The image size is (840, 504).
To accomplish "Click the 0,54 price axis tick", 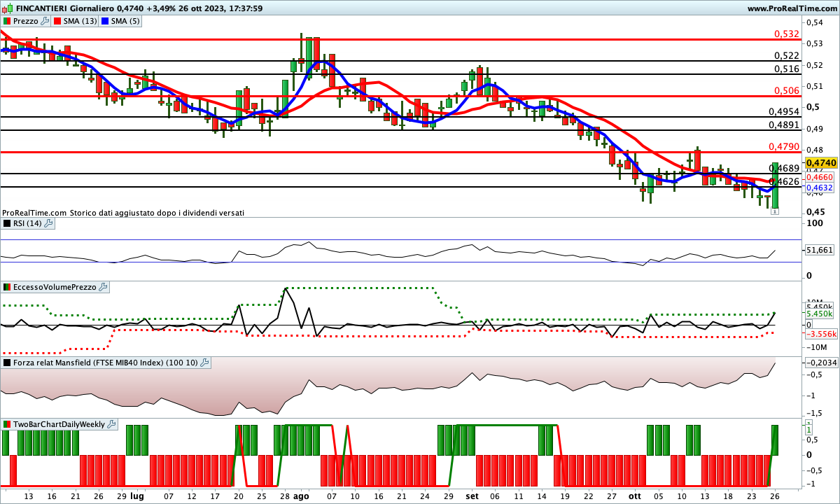I will pos(813,22).
